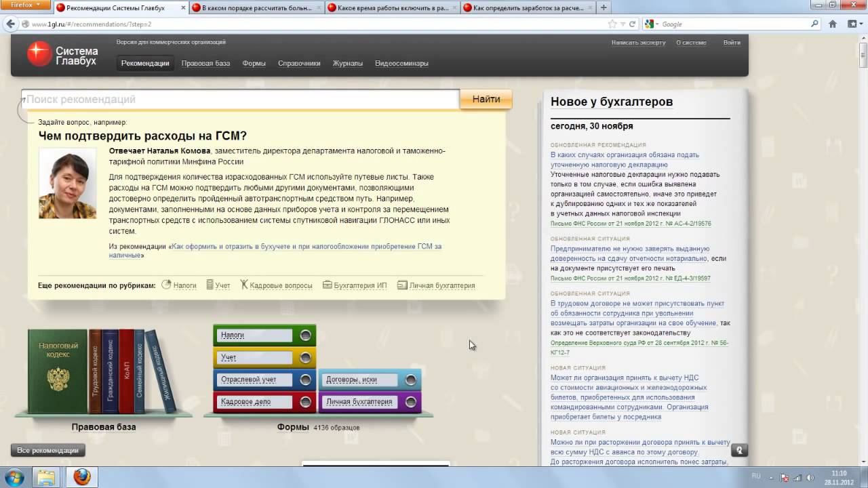Open the Firefox menu button

click(26, 5)
